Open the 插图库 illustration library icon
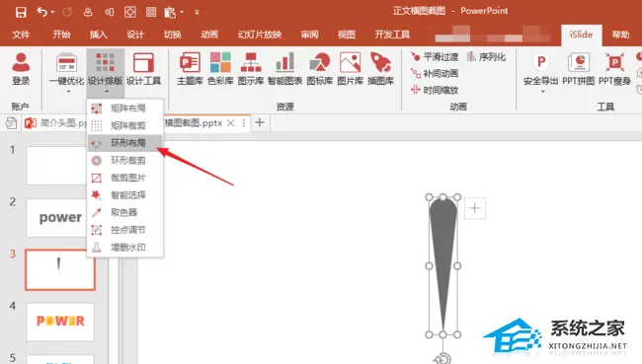Image resolution: width=642 pixels, height=364 pixels. [x=381, y=63]
